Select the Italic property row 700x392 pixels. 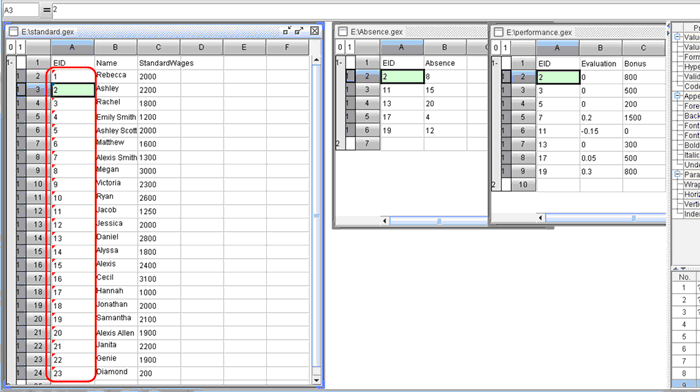pos(692,155)
